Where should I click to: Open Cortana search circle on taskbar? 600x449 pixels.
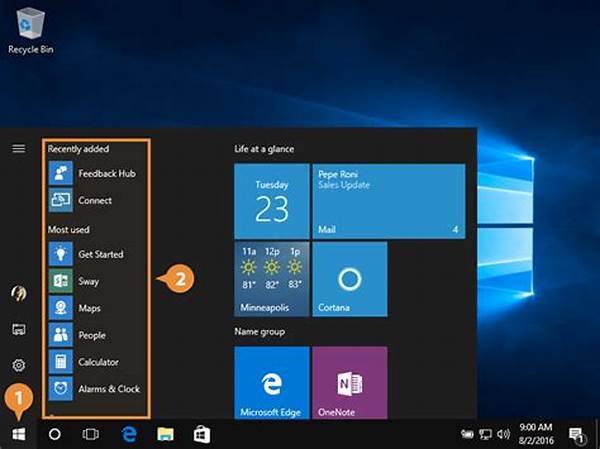[x=55, y=434]
